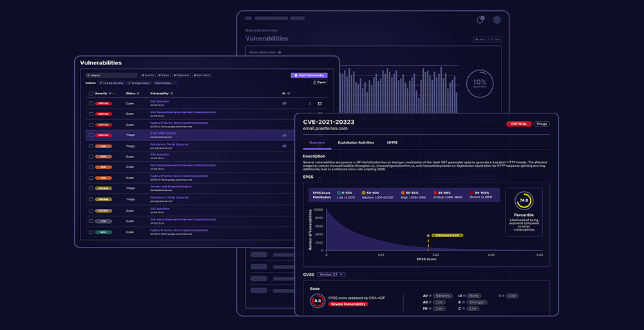This screenshot has width=644, height=330.
Task: Click the info icon beside Status header
Action: 139,93
